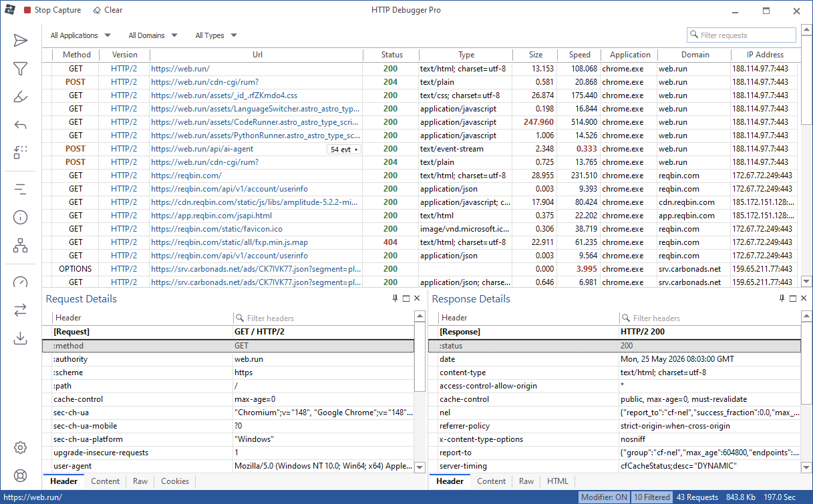Close the Response Details panel
This screenshot has width=813, height=504.
[x=804, y=299]
